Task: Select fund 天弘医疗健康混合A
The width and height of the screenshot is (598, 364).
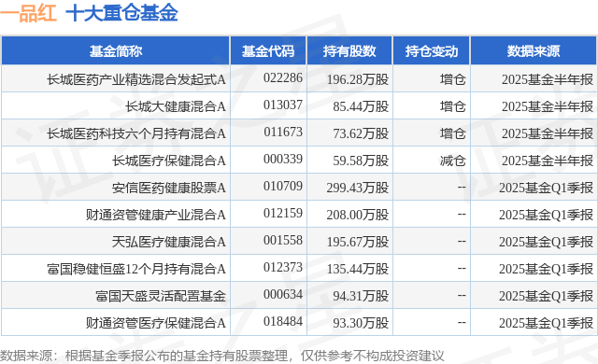Action: 169,242
